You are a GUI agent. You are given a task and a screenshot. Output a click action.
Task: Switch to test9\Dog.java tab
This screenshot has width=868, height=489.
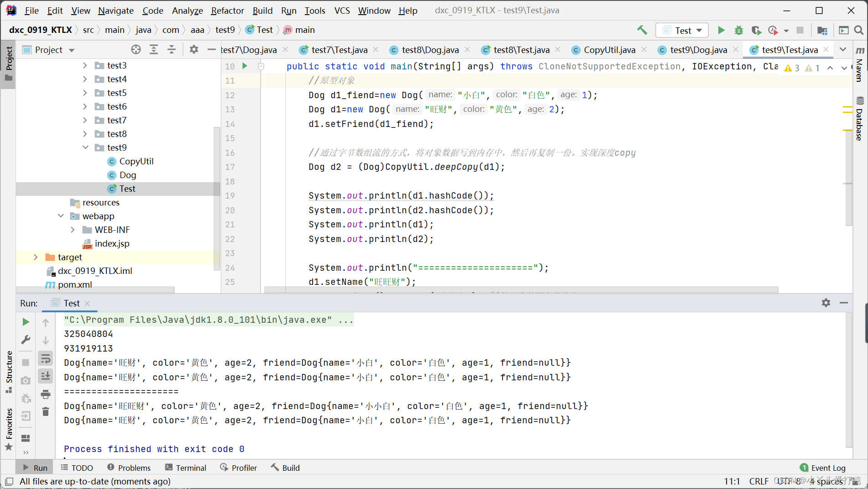pyautogui.click(x=698, y=50)
